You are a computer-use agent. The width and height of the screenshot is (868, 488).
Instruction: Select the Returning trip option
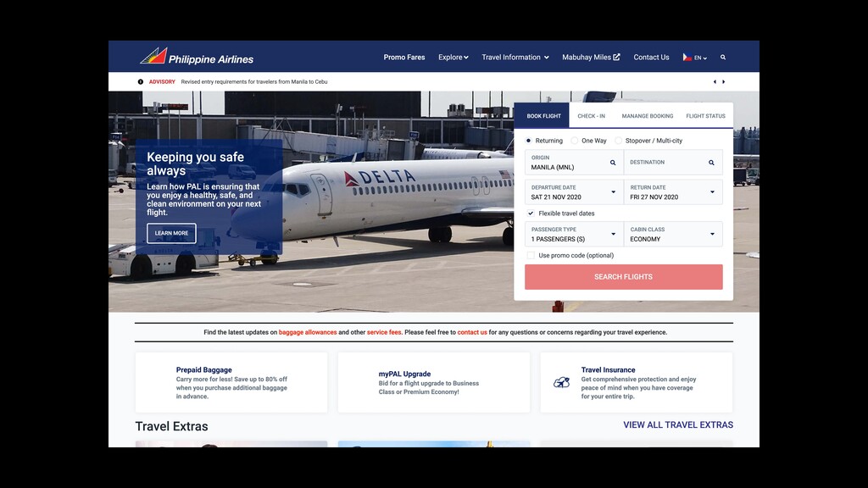(528, 141)
